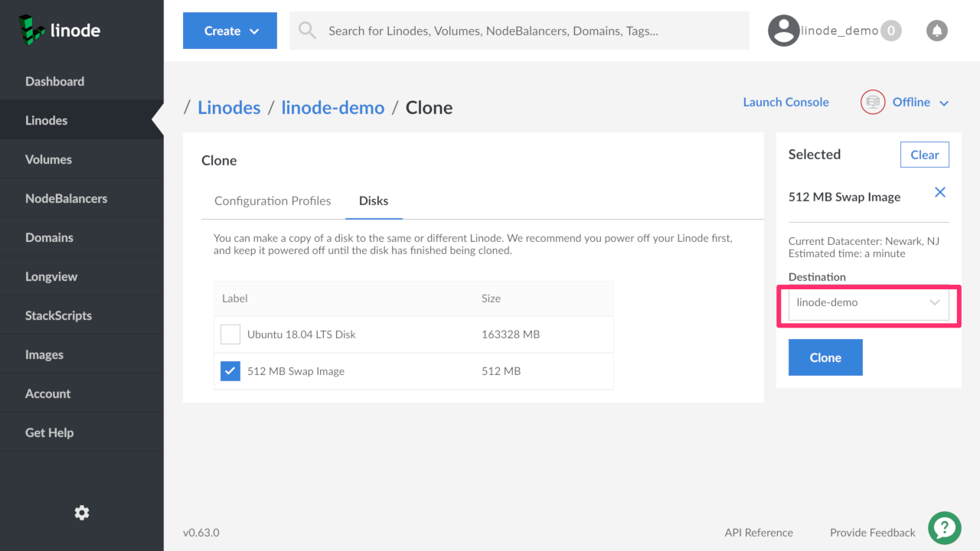Deselect 512 MB Swap Image via X icon
The width and height of the screenshot is (980, 551).
click(x=939, y=192)
